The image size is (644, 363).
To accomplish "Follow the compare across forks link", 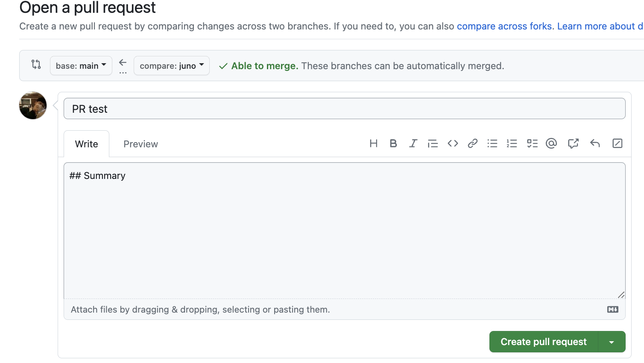I will click(x=504, y=26).
